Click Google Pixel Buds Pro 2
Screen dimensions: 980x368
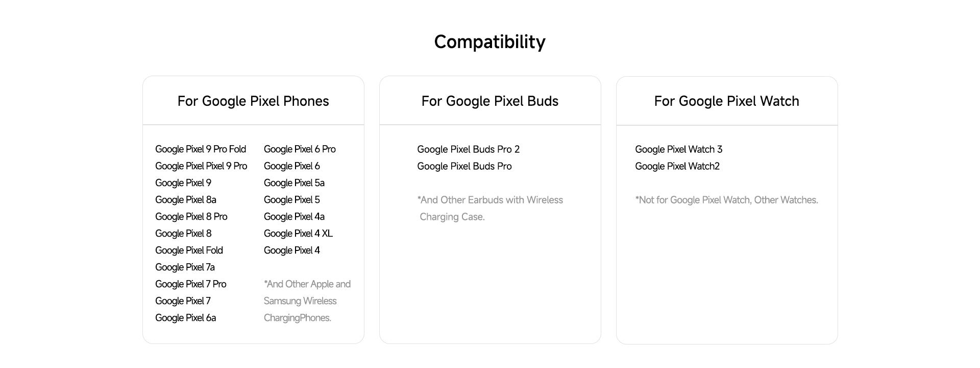(469, 149)
